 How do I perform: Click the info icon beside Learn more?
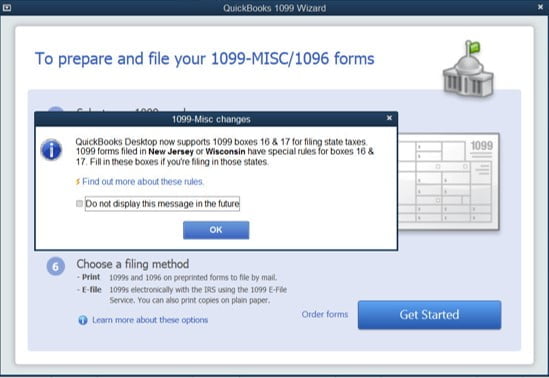pyautogui.click(x=83, y=320)
